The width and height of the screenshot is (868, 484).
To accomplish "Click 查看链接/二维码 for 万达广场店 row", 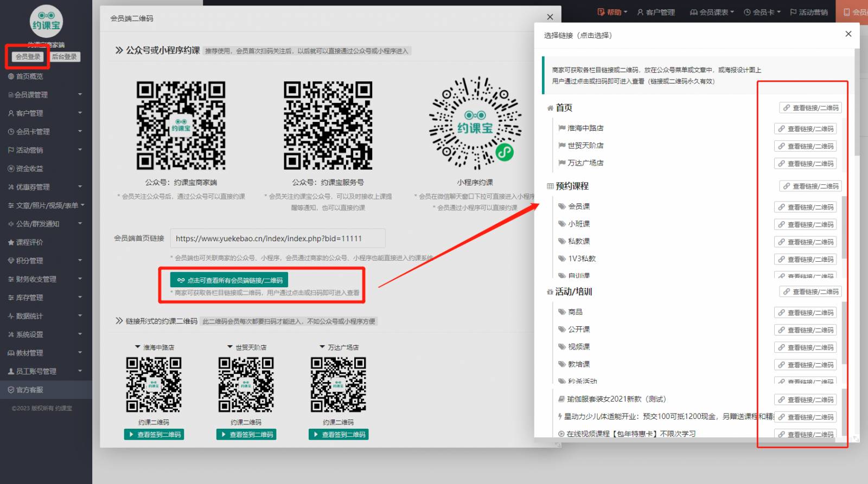I will click(805, 164).
